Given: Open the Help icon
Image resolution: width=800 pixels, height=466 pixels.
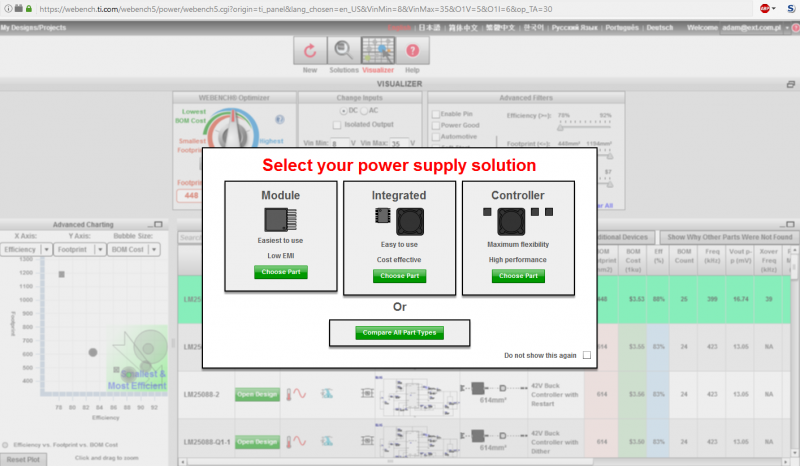Looking at the screenshot, I should point(412,52).
